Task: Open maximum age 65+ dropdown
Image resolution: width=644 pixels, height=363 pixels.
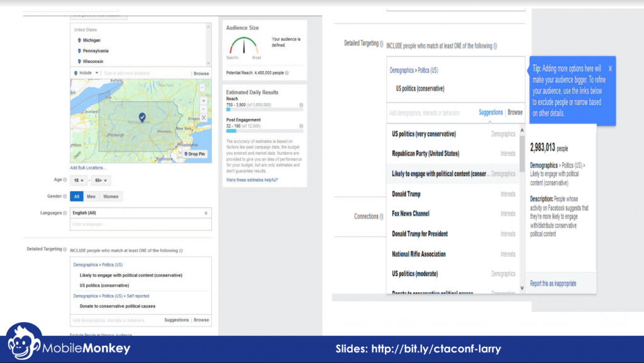Action: [x=101, y=181]
